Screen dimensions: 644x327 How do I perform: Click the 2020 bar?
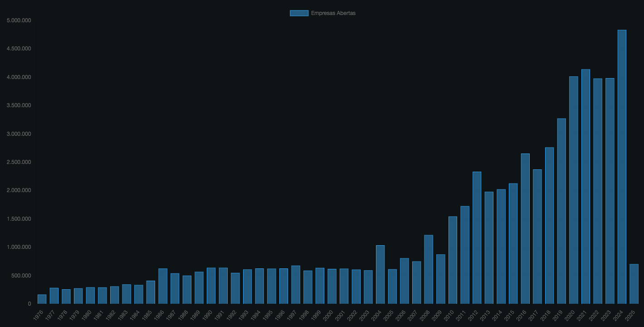[x=573, y=190]
